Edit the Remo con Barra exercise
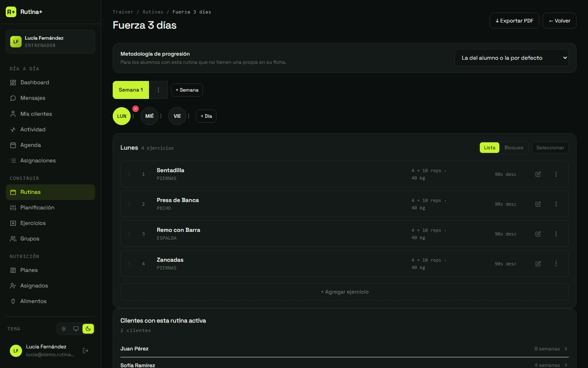Screen dimensions: 588x368 click(538, 234)
